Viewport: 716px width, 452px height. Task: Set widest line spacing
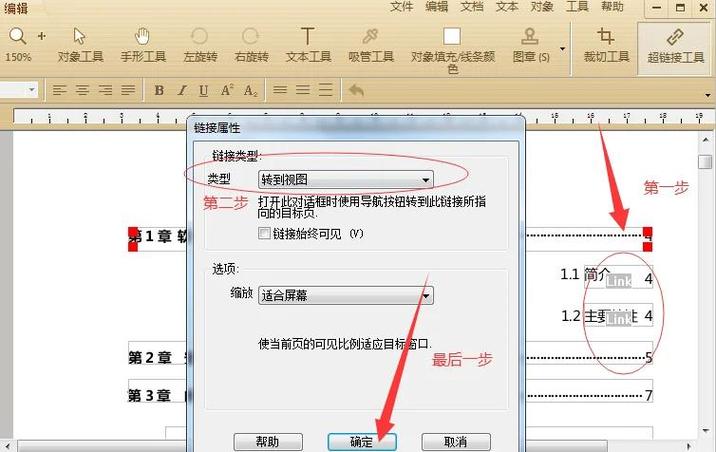click(325, 89)
